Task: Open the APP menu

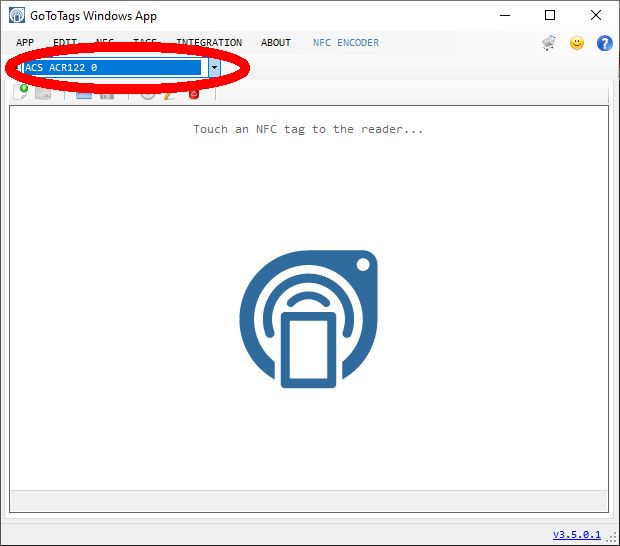Action: point(25,43)
